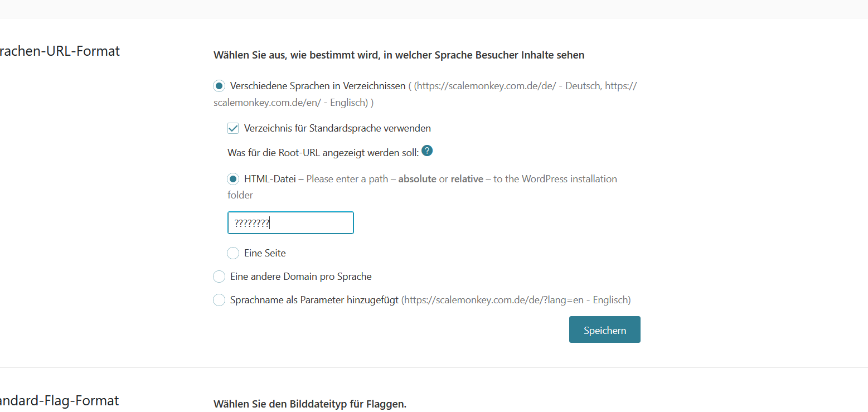Click 'Wählen Sie den Bilddateityp für Flaggen' text
This screenshot has width=868, height=412.
coord(310,404)
